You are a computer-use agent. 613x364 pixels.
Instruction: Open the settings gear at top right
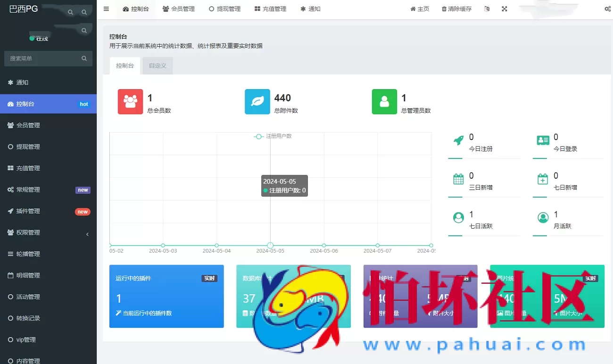[x=607, y=8]
